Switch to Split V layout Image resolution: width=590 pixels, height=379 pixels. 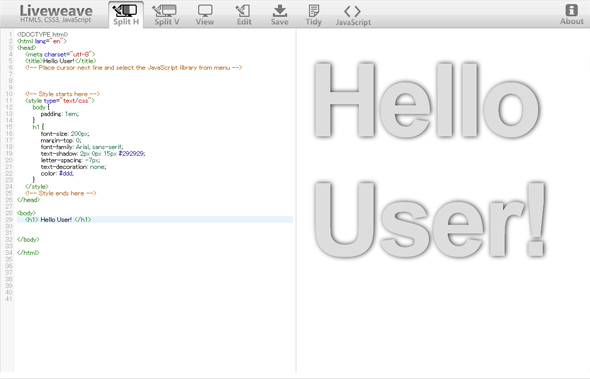pyautogui.click(x=167, y=15)
